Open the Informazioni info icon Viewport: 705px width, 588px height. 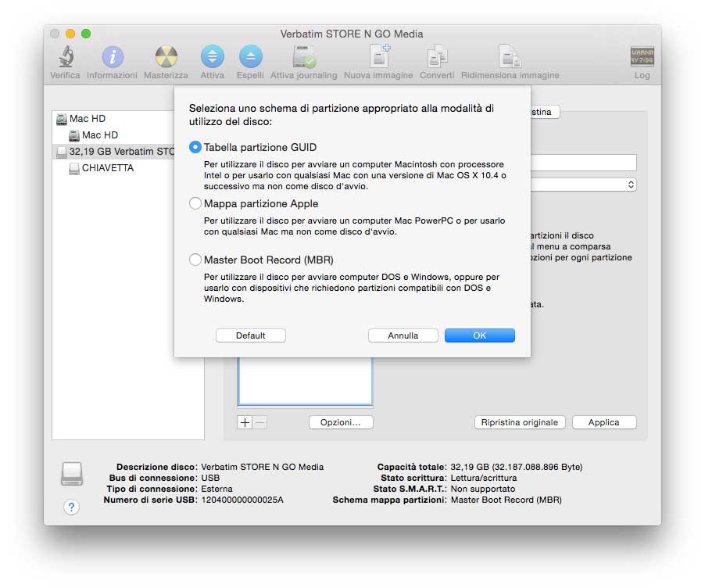point(113,57)
